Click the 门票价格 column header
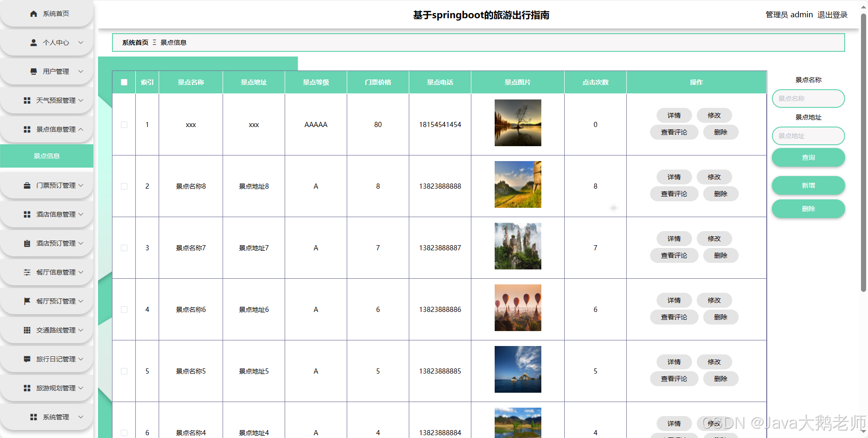The height and width of the screenshot is (438, 868). click(x=378, y=82)
